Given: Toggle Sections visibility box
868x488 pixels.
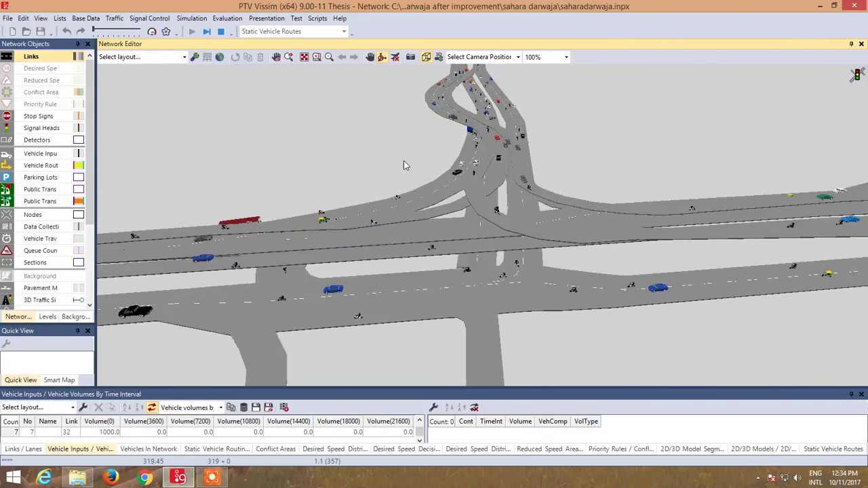Looking at the screenshot, I should tap(79, 263).
